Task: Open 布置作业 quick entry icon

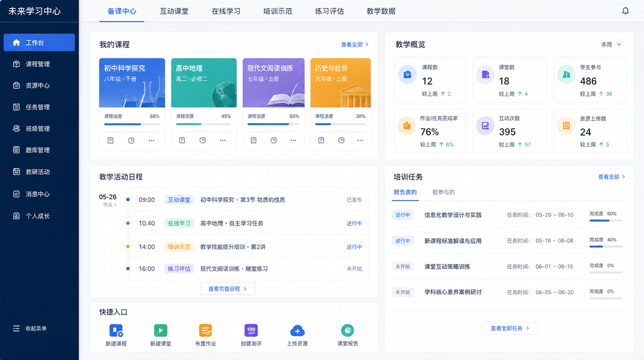Action: click(205, 330)
